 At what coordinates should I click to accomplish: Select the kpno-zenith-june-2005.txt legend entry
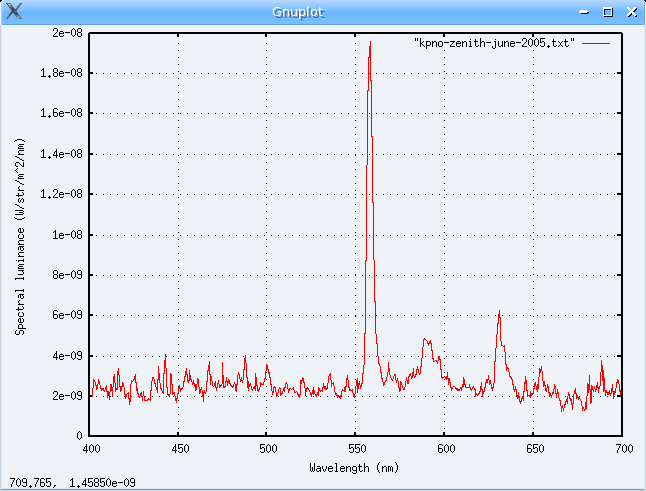(x=494, y=45)
